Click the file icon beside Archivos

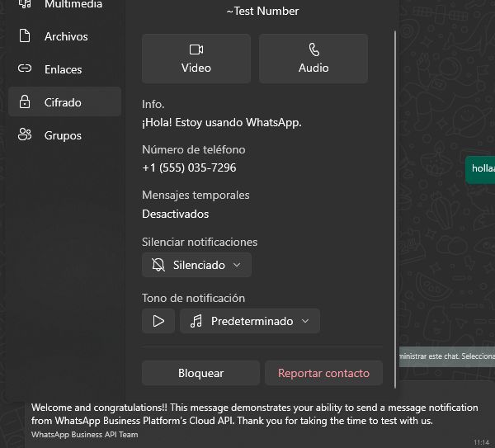pos(25,35)
